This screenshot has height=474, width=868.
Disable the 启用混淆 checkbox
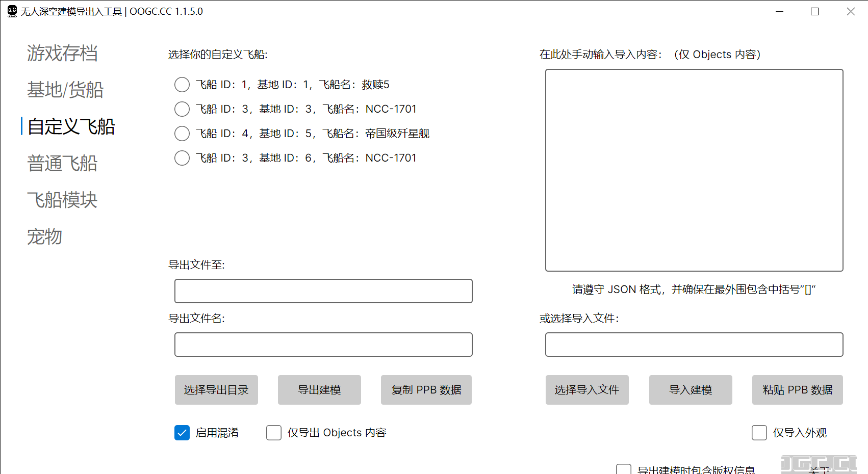click(x=182, y=432)
